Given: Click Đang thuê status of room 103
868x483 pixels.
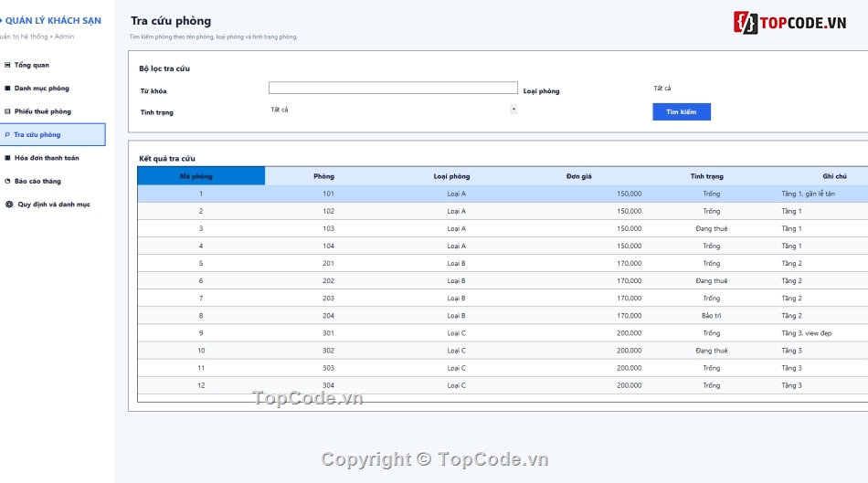Looking at the screenshot, I should click(x=712, y=228).
